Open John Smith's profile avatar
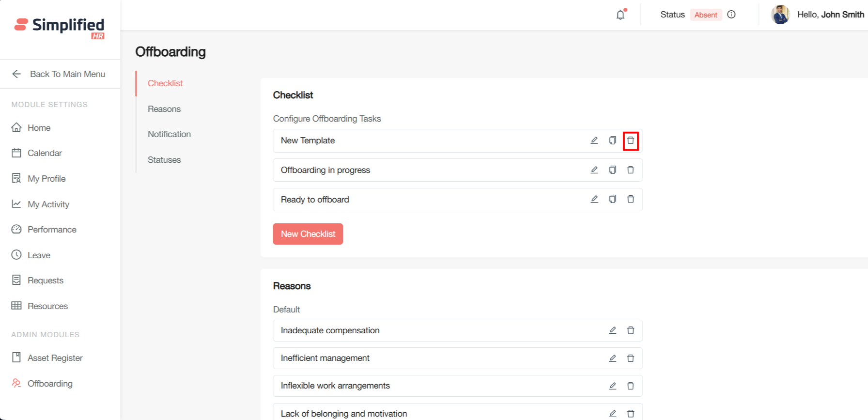 (780, 15)
